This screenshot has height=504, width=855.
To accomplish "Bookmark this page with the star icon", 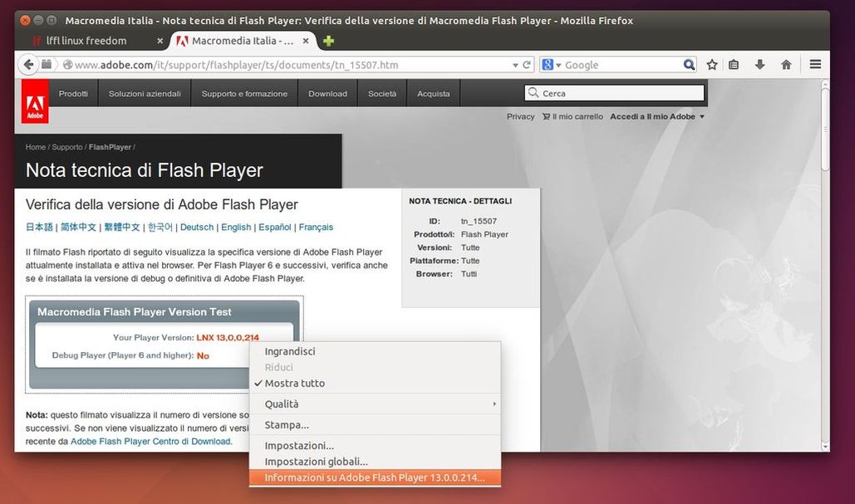I will (x=711, y=64).
